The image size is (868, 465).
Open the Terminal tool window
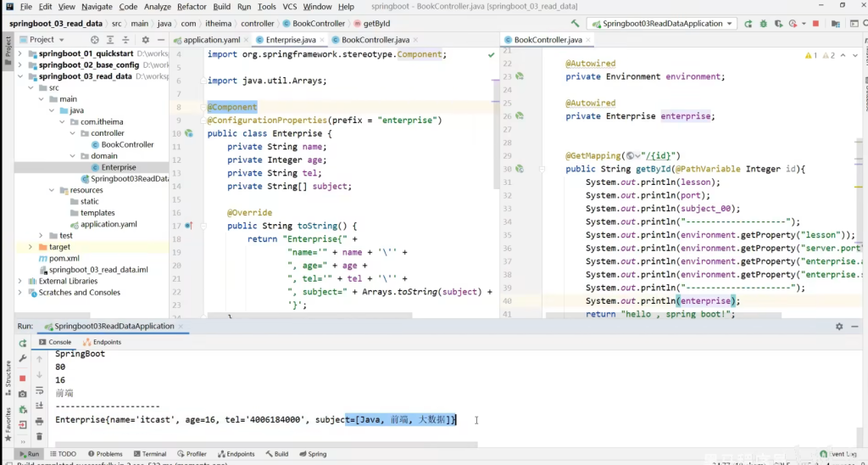click(x=149, y=454)
